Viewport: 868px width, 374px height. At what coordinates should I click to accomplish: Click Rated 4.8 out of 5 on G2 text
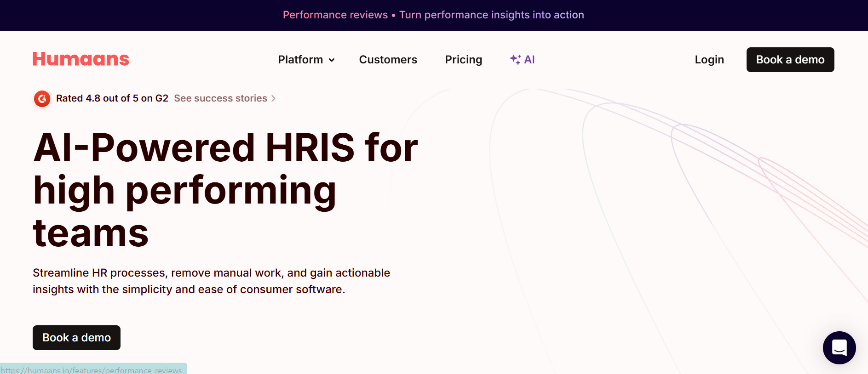pyautogui.click(x=112, y=98)
